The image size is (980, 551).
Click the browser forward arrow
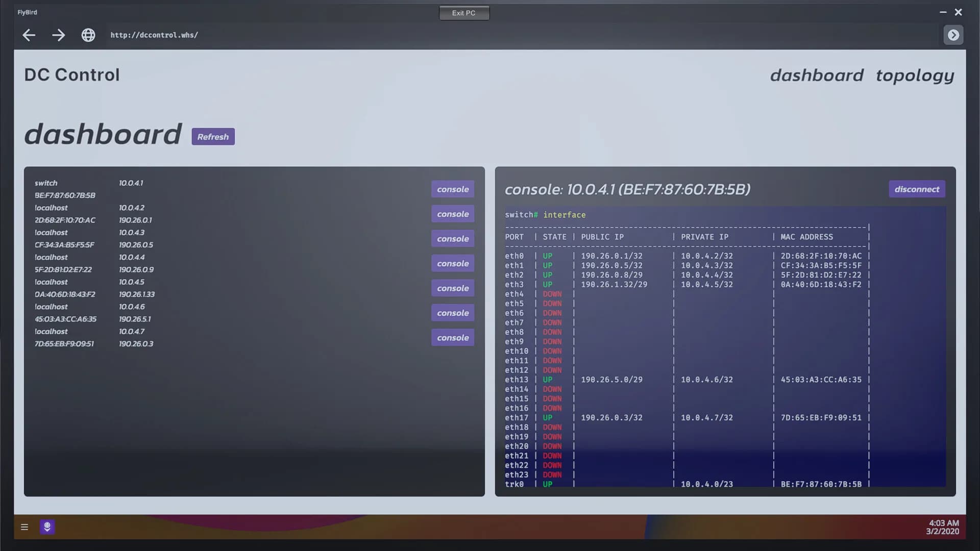59,35
